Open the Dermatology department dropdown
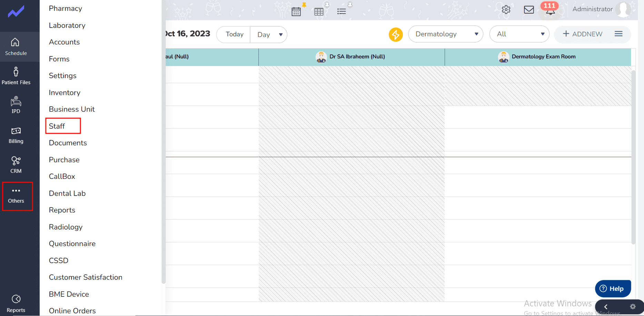644x316 pixels. (446, 34)
